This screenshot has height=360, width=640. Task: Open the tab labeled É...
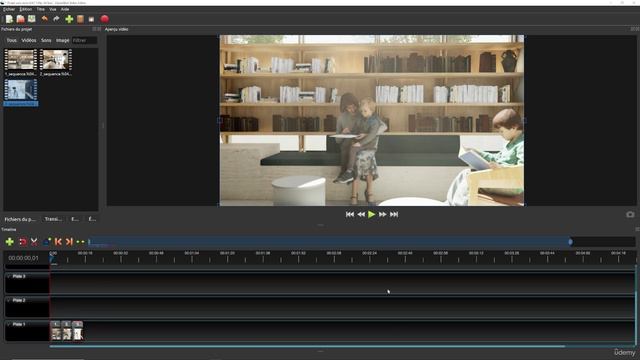point(93,219)
